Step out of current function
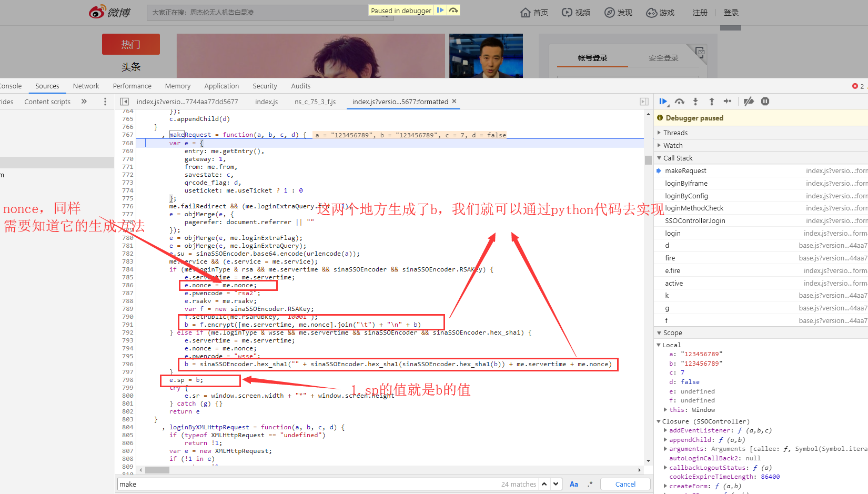Viewport: 868px width, 494px height. (712, 102)
